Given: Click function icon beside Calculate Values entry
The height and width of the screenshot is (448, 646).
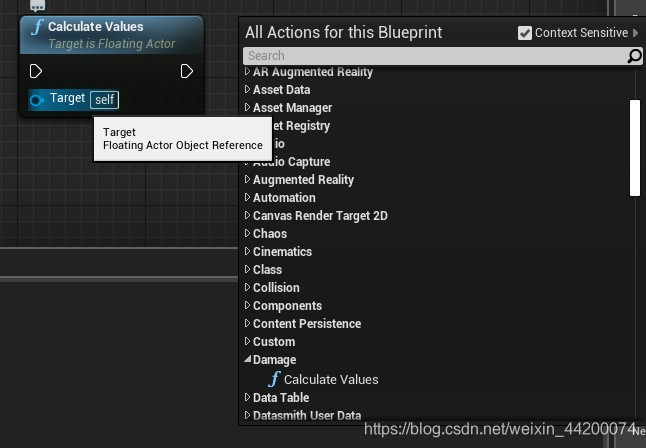Looking at the screenshot, I should point(274,379).
